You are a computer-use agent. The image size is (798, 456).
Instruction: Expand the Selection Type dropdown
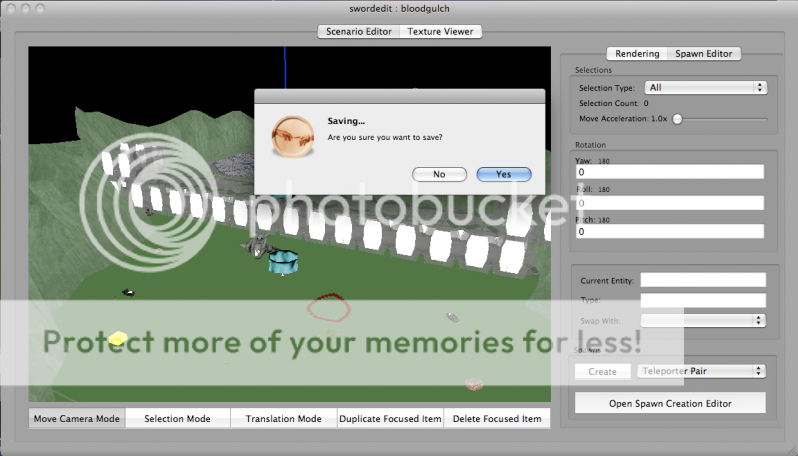pyautogui.click(x=705, y=87)
